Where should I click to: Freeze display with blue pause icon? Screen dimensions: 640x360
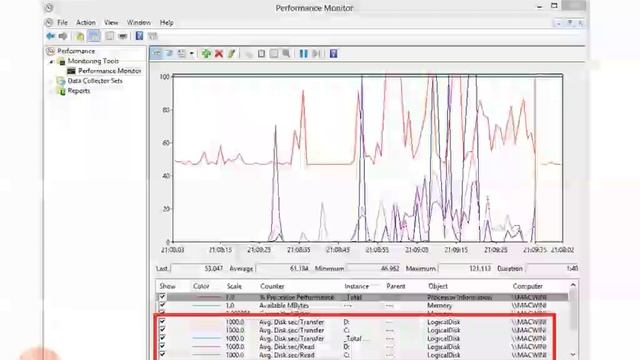click(303, 53)
